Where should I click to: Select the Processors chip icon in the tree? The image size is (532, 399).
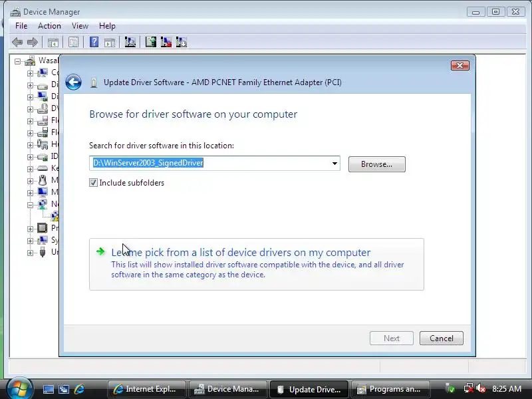coord(43,228)
